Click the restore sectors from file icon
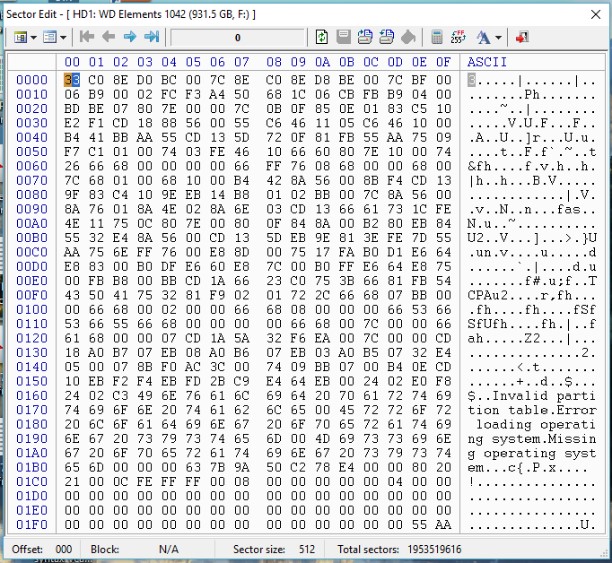Viewport: 612px width, 563px height. (387, 37)
